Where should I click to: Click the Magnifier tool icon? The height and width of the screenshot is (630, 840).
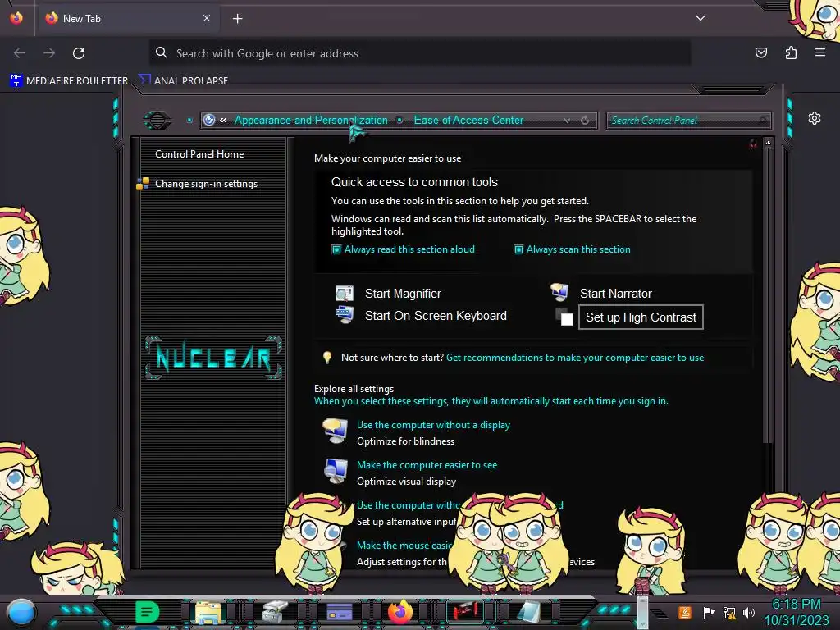point(344,293)
